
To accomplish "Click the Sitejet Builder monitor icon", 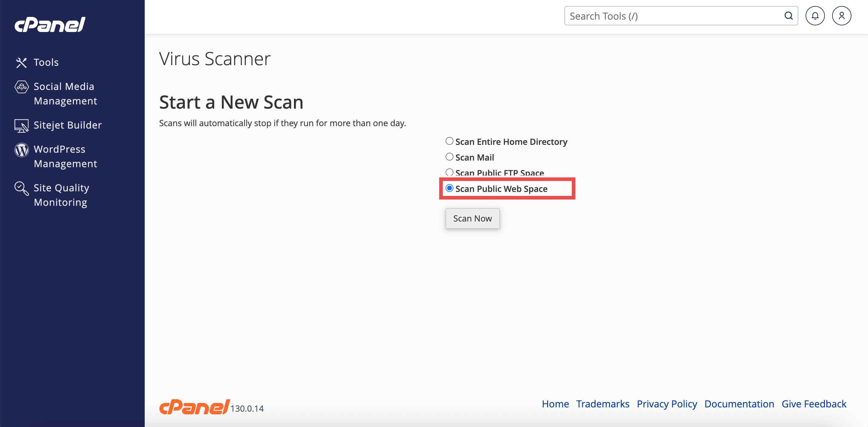I will point(21,126).
